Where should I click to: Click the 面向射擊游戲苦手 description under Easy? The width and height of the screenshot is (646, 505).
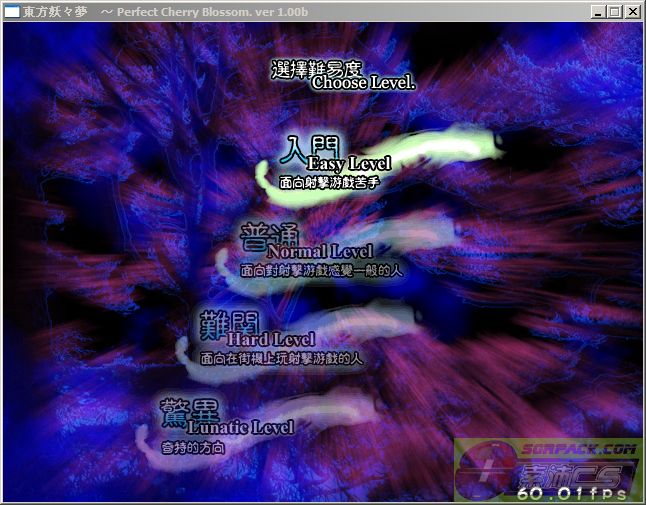click(329, 183)
